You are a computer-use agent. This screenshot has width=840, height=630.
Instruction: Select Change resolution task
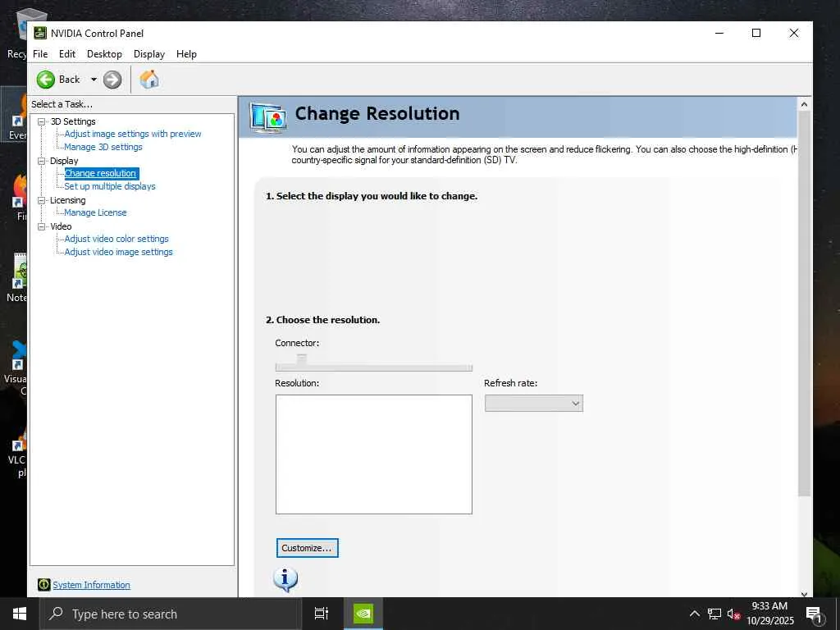click(101, 173)
